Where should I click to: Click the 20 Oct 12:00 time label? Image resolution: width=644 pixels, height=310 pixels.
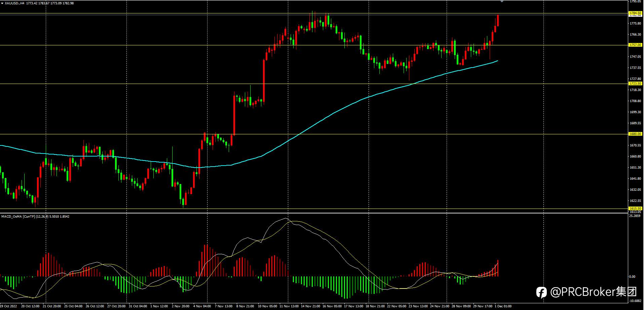click(30, 306)
